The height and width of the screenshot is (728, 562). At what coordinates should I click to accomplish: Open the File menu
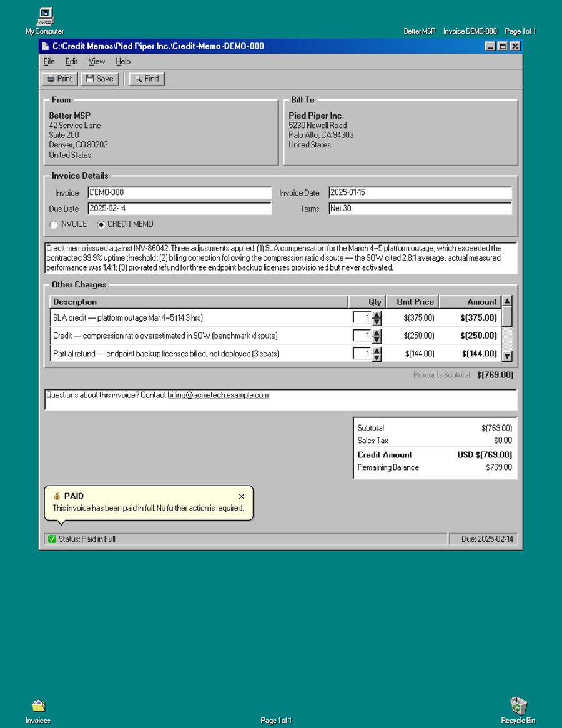(49, 61)
